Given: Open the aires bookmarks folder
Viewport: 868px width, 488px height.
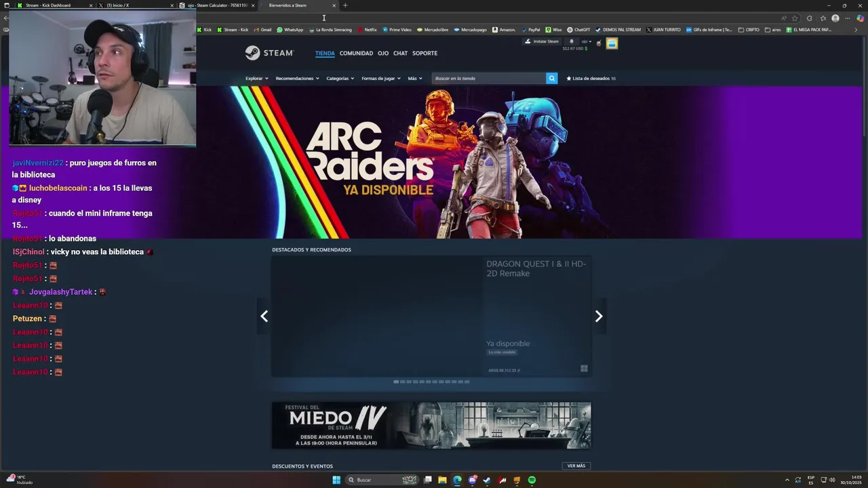Looking at the screenshot, I should [772, 30].
